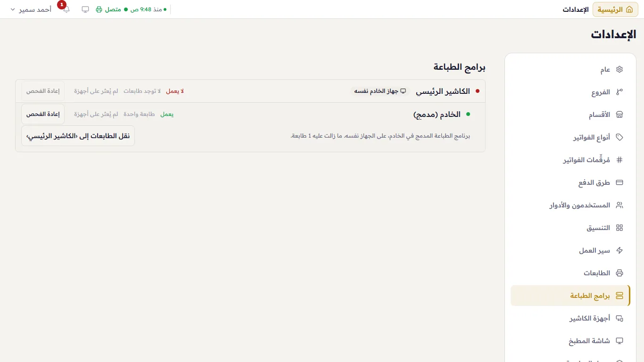644x362 pixels.
Task: Select the الكاشير الرئيسي row title
Action: pyautogui.click(x=443, y=91)
